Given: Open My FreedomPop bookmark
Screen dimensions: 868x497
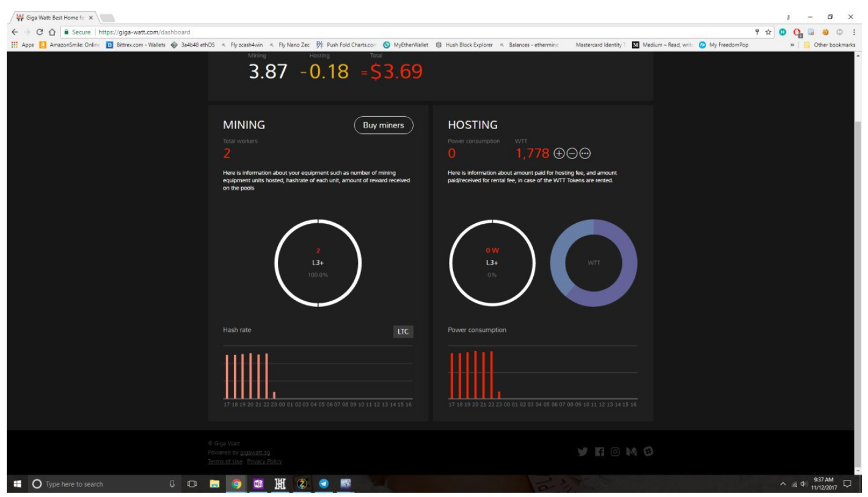Looking at the screenshot, I should [x=723, y=45].
